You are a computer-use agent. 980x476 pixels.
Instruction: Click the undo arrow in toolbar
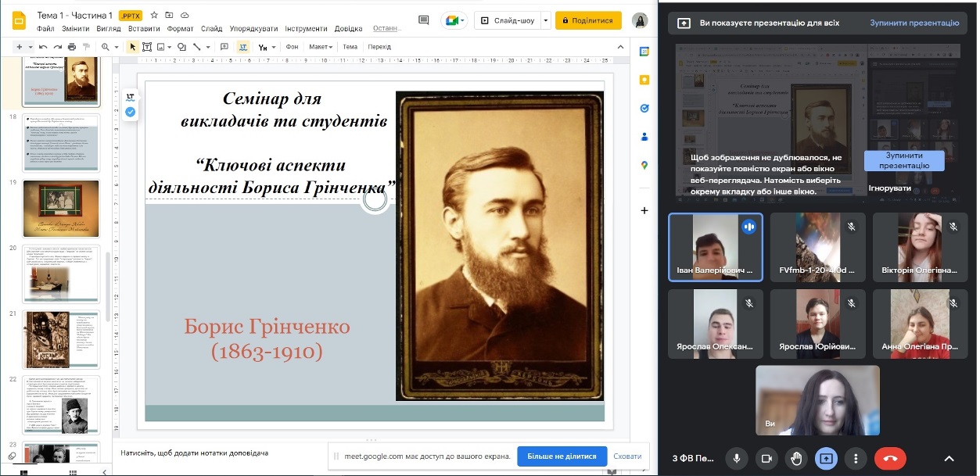(x=43, y=47)
